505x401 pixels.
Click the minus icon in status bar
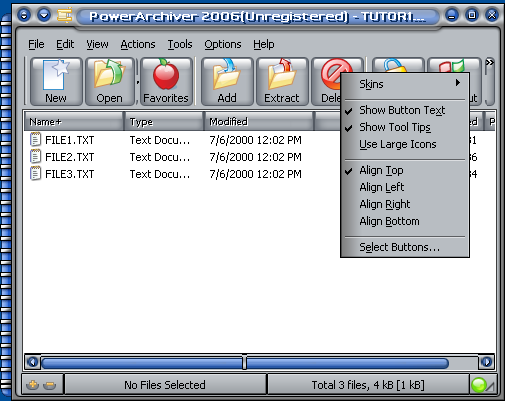pyautogui.click(x=50, y=385)
